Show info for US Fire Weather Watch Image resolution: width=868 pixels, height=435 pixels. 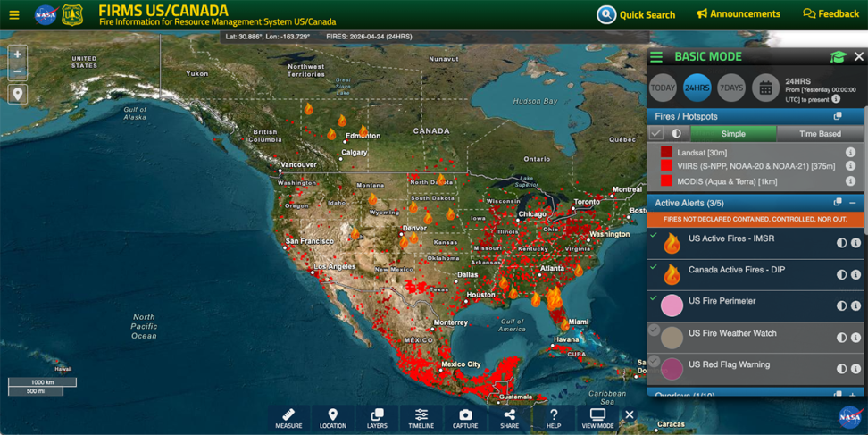855,338
